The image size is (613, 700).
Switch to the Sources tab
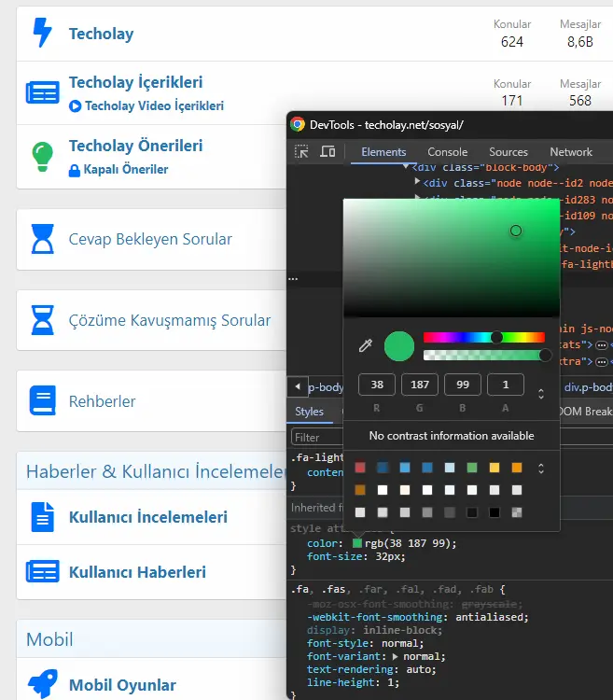pyautogui.click(x=509, y=152)
